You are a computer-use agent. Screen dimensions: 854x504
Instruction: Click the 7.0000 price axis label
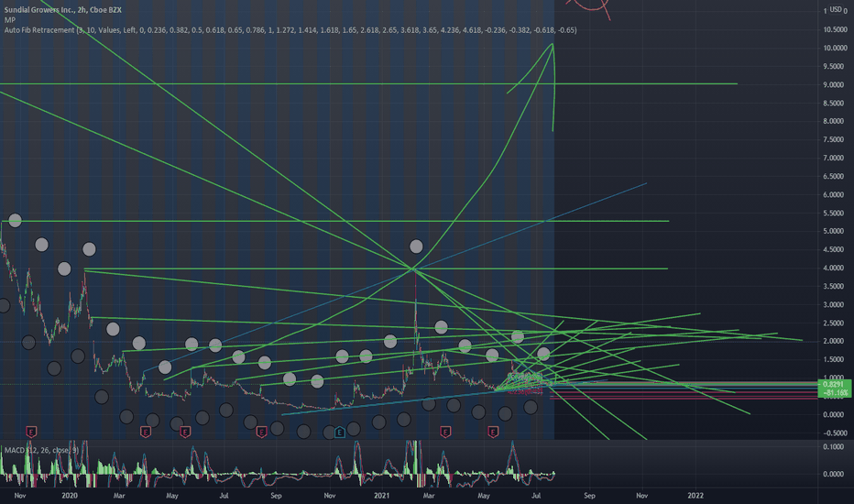(834, 158)
